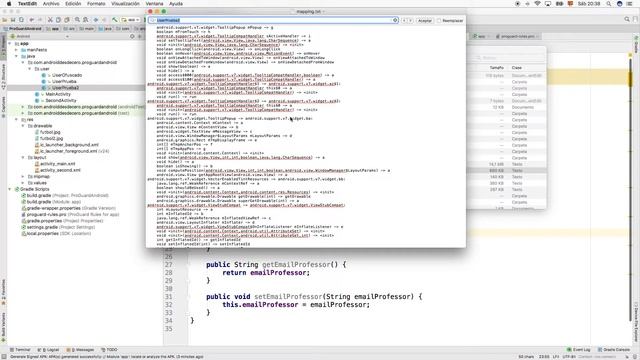Collapse the drawable folder
This screenshot has height=360, width=640.
pos(23,126)
